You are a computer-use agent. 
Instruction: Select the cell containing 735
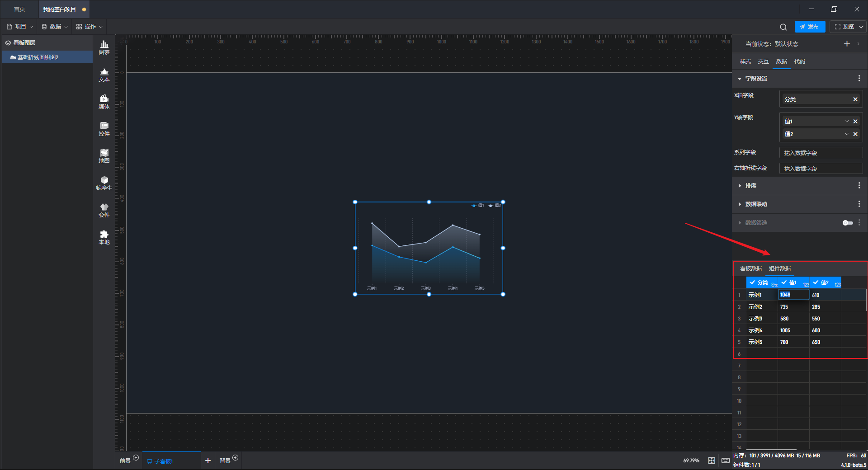click(793, 307)
